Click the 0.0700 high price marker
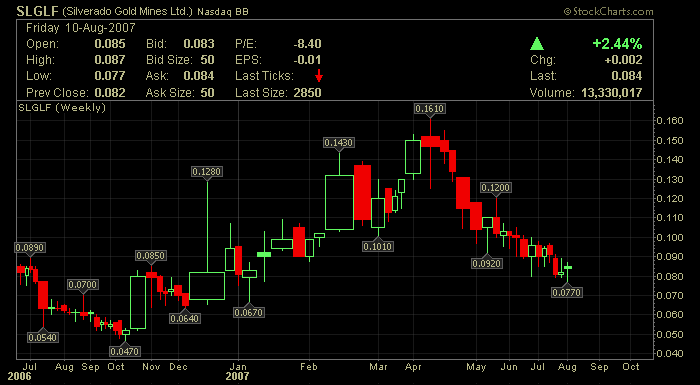This screenshot has height=385, width=700. pos(83,285)
